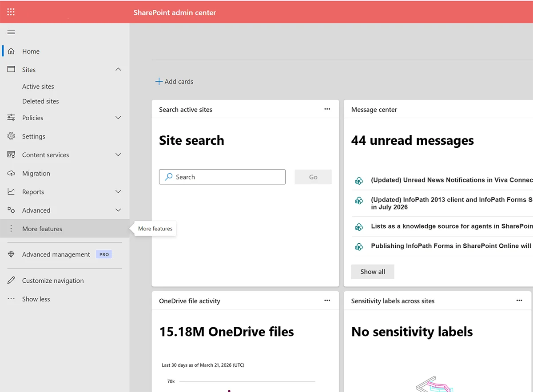Open the Search active sites card options menu
533x392 pixels.
pyautogui.click(x=327, y=109)
